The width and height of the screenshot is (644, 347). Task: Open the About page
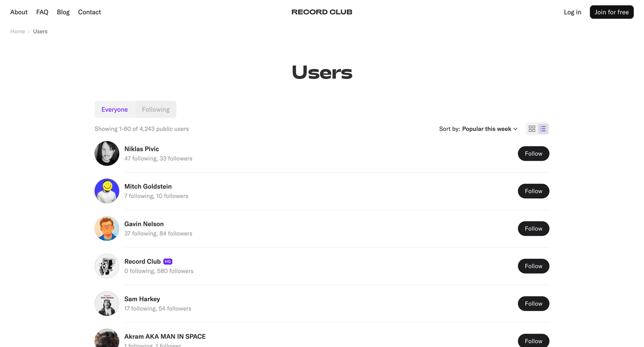tap(19, 12)
